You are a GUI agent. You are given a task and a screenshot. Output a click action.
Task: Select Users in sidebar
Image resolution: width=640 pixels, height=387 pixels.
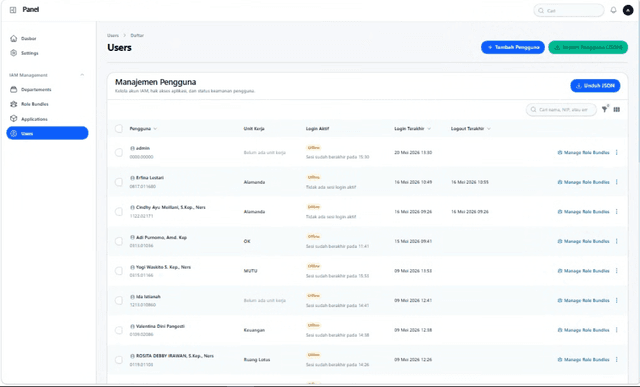coord(47,133)
